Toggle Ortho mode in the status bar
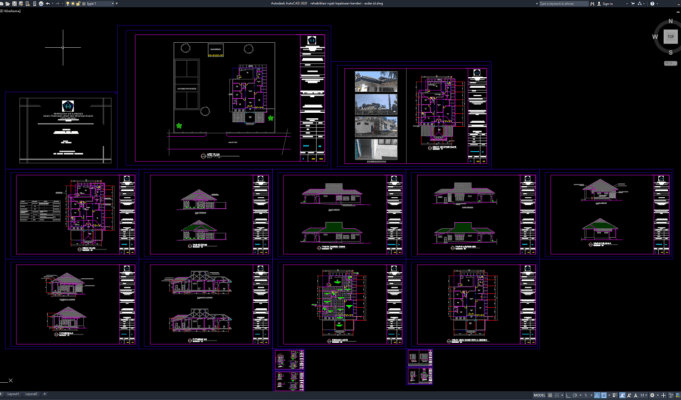681x400 pixels. (568, 395)
